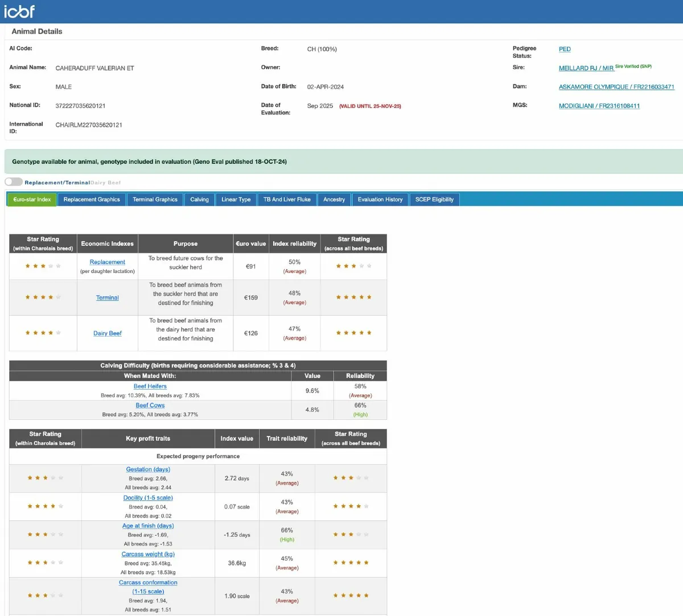This screenshot has height=616, width=683.
Task: Open dam ASKAMORE OLYMPIQUE link
Action: click(x=616, y=87)
